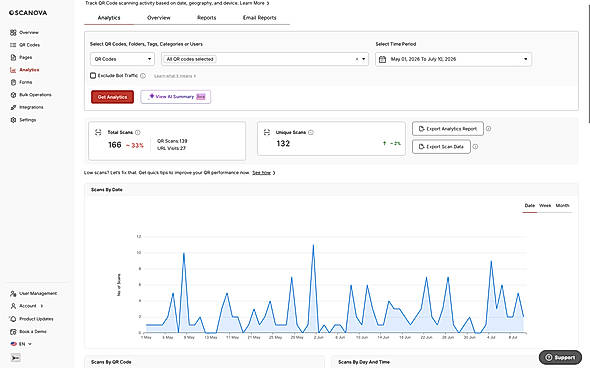Follow the Learn More link at top
Image resolution: width=590 pixels, height=368 pixels.
(254, 3)
